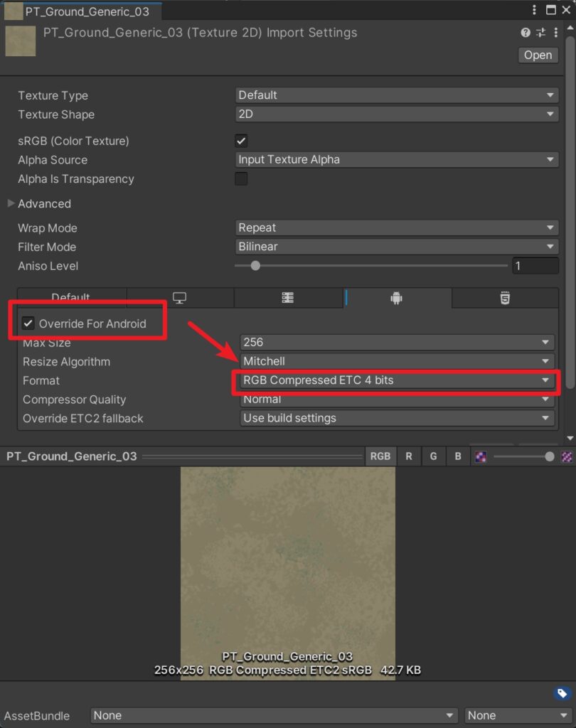Click the presets sliders icon
This screenshot has width=576, height=728.
[540, 33]
